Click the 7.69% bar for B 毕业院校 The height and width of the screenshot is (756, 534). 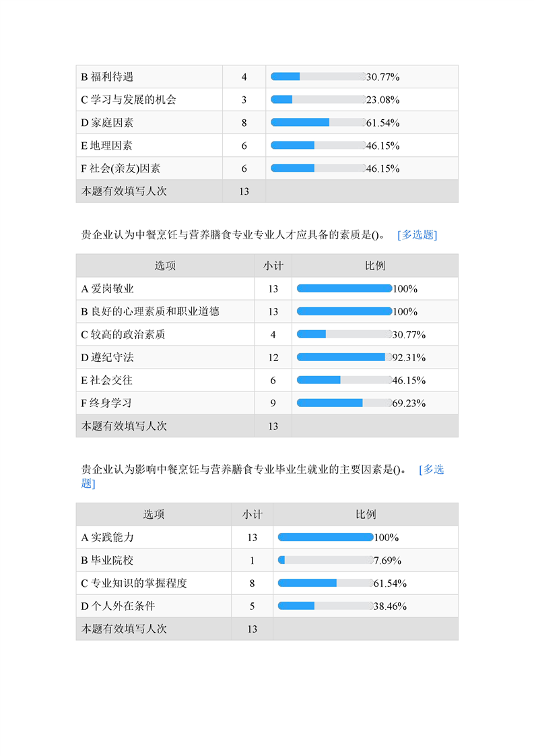coord(325,560)
